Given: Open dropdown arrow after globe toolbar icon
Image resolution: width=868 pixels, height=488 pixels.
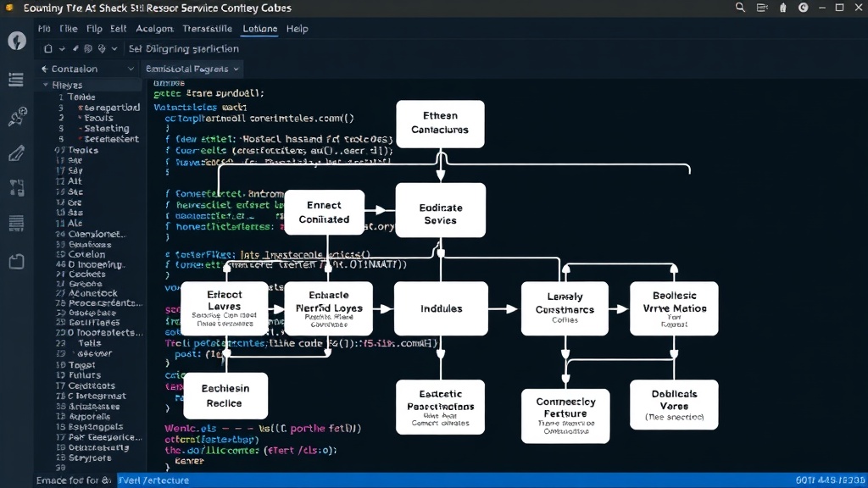Looking at the screenshot, I should tap(114, 48).
